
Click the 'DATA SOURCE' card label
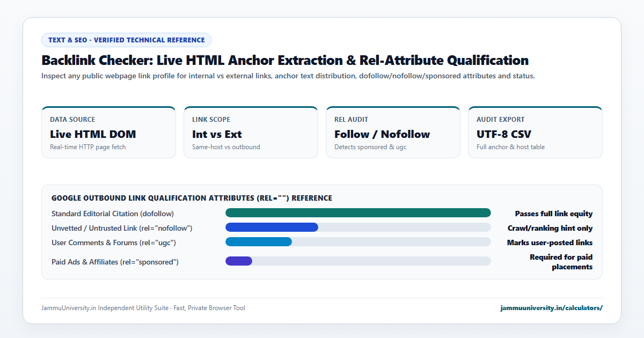[x=72, y=120]
